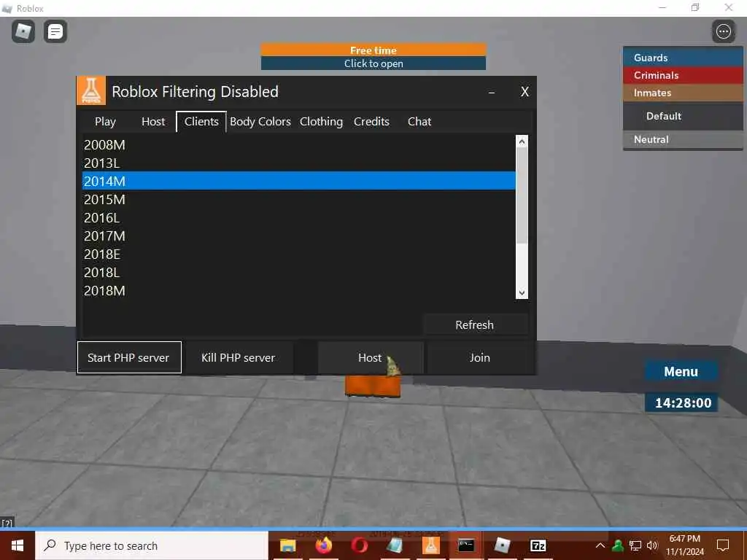Image resolution: width=747 pixels, height=560 pixels.
Task: Open Windows Start menu
Action: [18, 545]
